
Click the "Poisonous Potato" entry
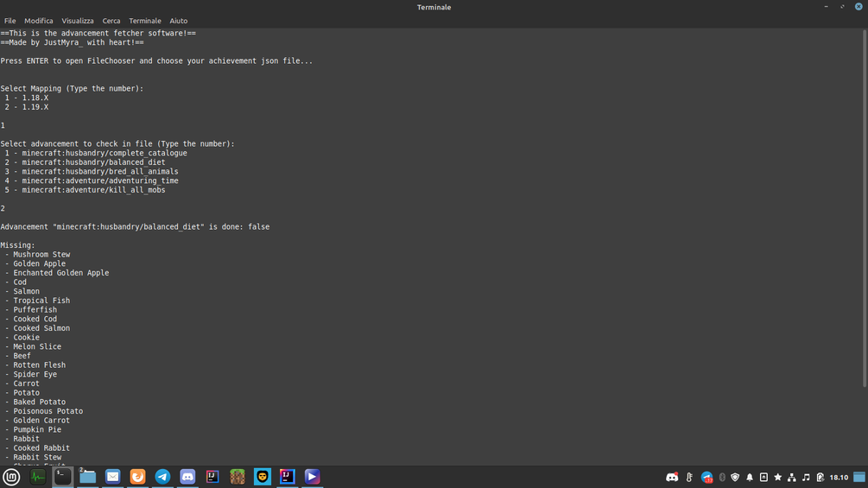click(x=48, y=411)
